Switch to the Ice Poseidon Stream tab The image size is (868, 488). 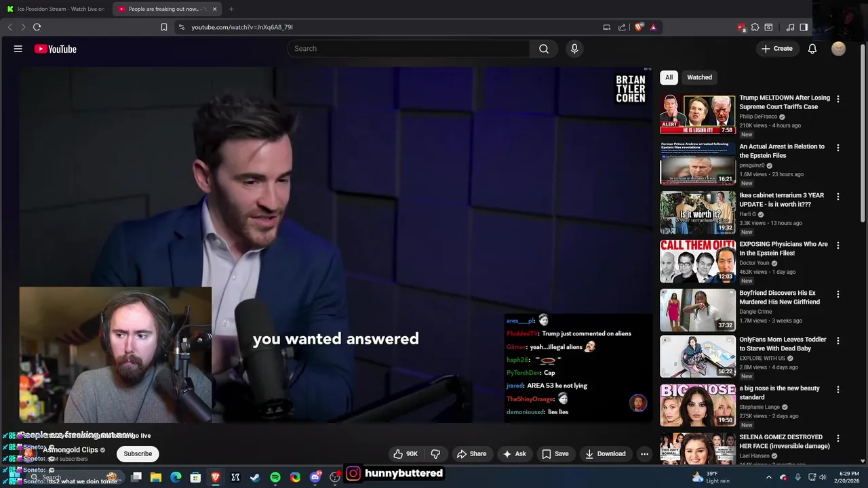coord(56,9)
